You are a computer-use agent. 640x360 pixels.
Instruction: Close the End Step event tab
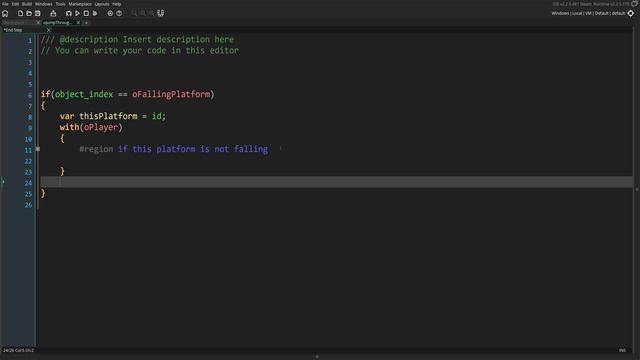point(48,30)
